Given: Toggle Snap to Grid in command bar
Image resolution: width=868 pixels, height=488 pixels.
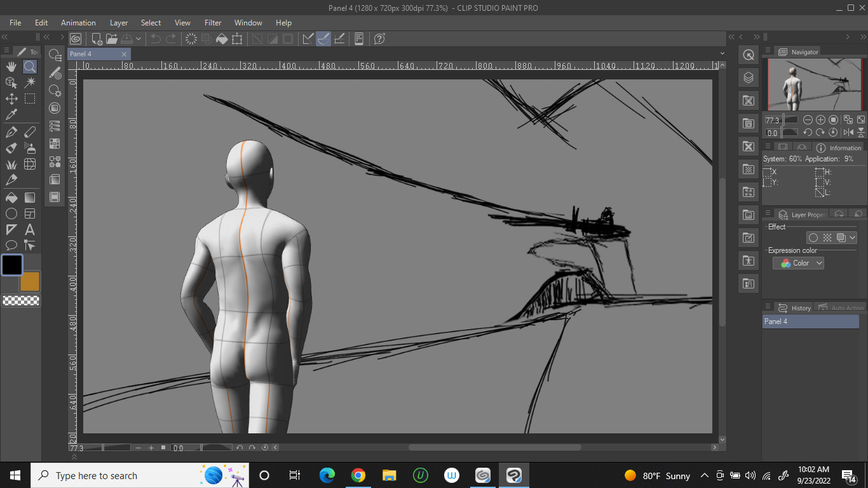Looking at the screenshot, I should coord(339,39).
